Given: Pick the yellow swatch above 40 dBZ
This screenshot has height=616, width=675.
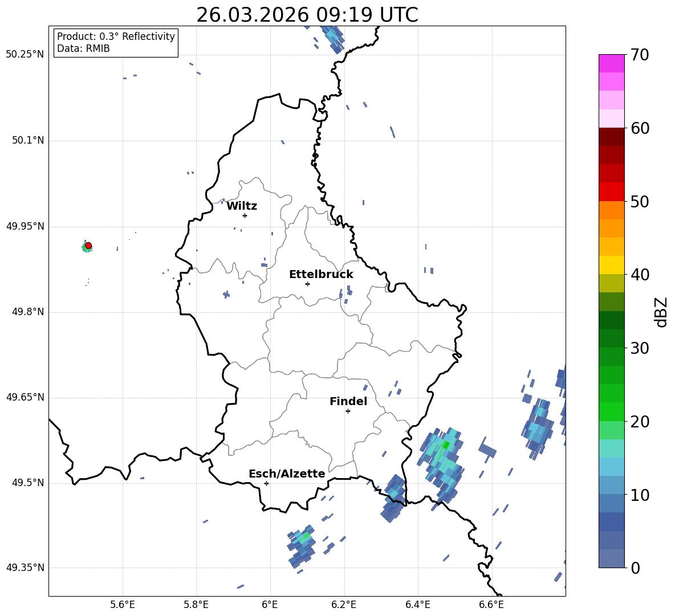Looking at the screenshot, I should click(611, 265).
